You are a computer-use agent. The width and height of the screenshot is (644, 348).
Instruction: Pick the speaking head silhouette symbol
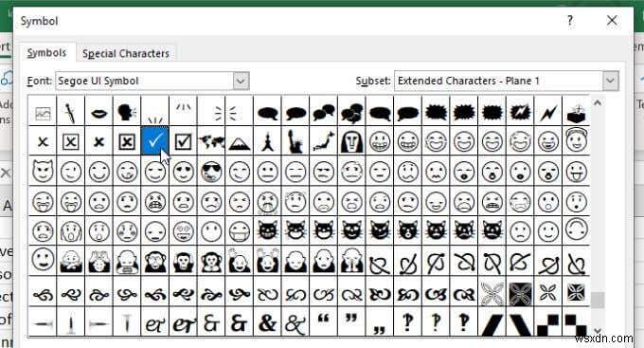pyautogui.click(x=127, y=112)
